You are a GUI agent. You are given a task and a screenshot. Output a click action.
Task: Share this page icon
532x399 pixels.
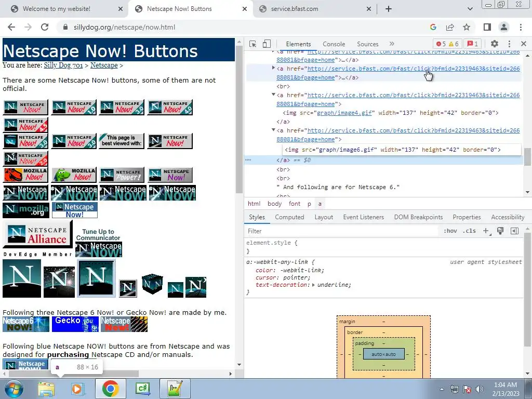[x=450, y=27]
